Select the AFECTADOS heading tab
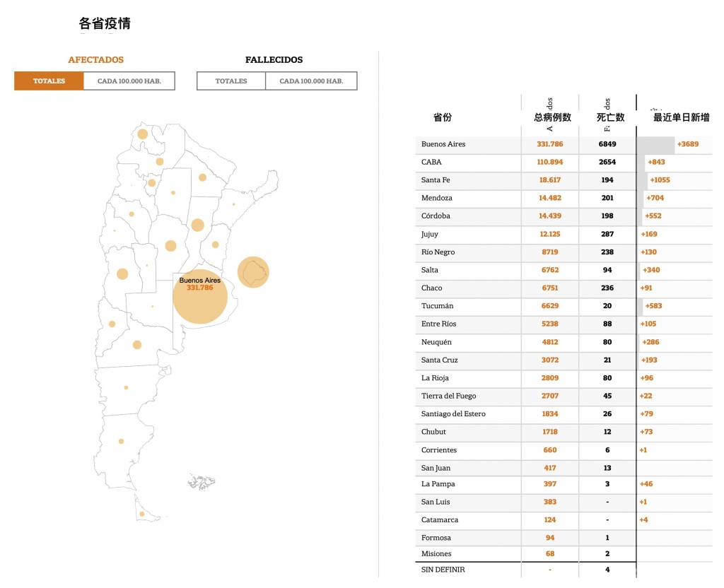 pyautogui.click(x=95, y=60)
